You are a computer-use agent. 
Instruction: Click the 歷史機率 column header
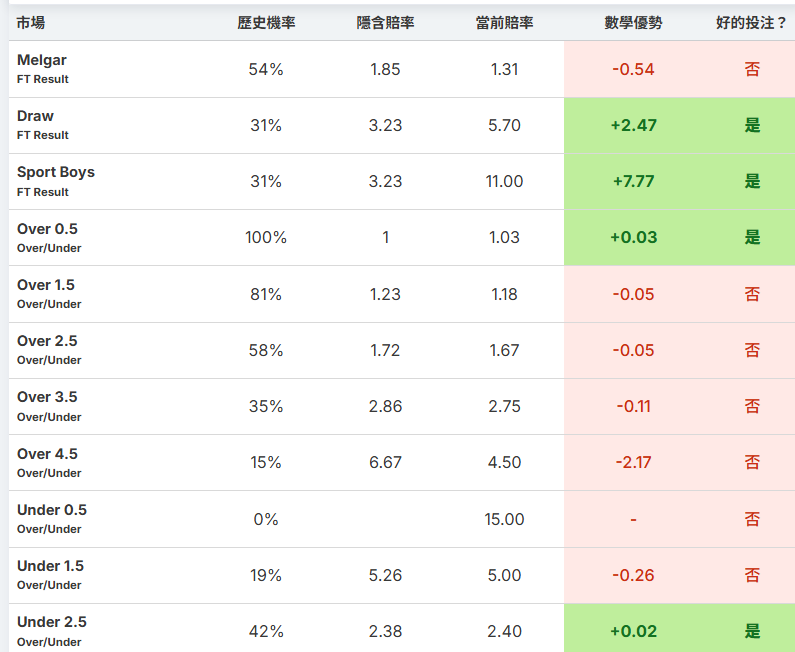(x=266, y=23)
